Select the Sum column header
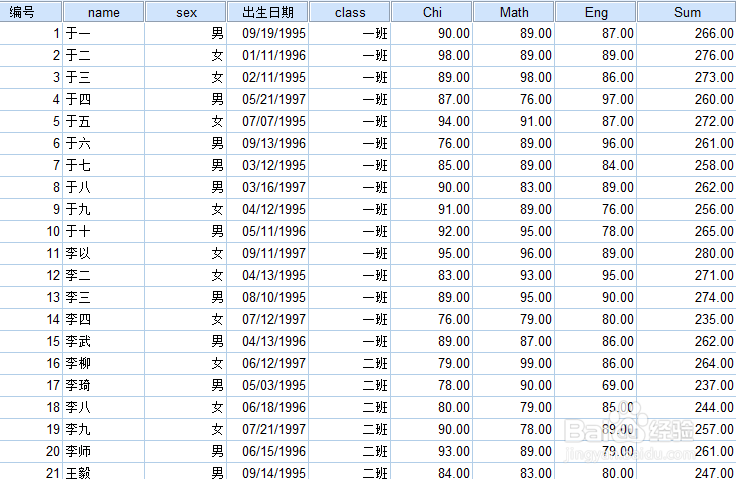Viewport: 736px width, 479px height. click(x=687, y=12)
